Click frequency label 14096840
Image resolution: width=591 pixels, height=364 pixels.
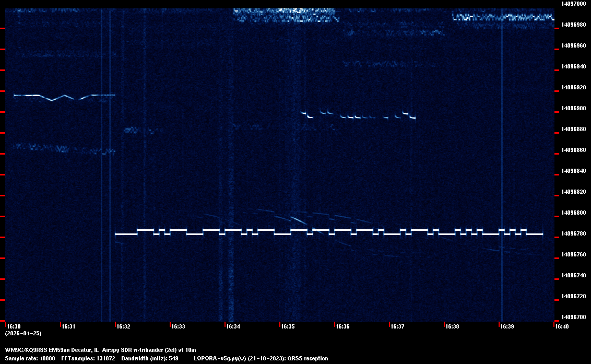574,171
